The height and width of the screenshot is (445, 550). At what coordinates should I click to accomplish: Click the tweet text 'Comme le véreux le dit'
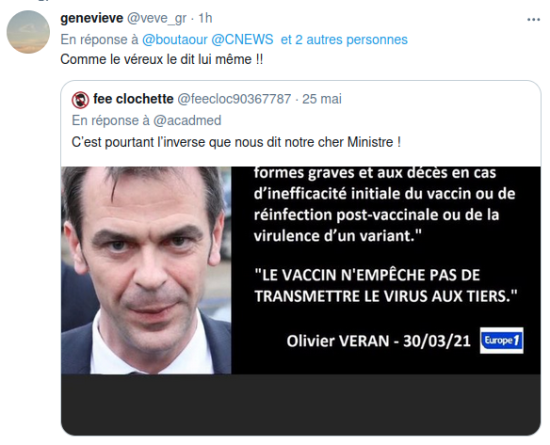coord(162,59)
